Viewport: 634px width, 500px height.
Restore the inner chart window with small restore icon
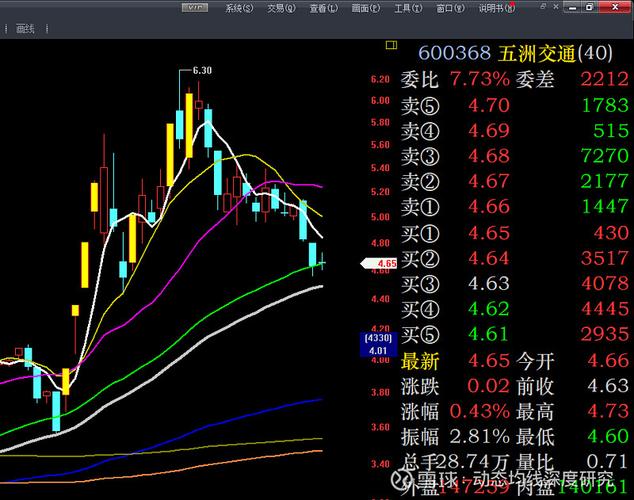click(x=543, y=6)
